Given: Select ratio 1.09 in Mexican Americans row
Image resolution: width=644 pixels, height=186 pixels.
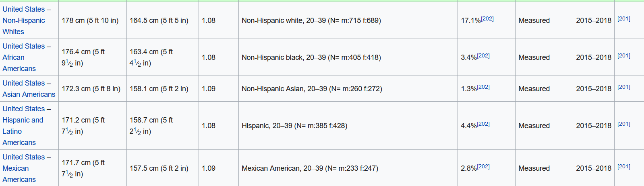Looking at the screenshot, I should tap(209, 168).
